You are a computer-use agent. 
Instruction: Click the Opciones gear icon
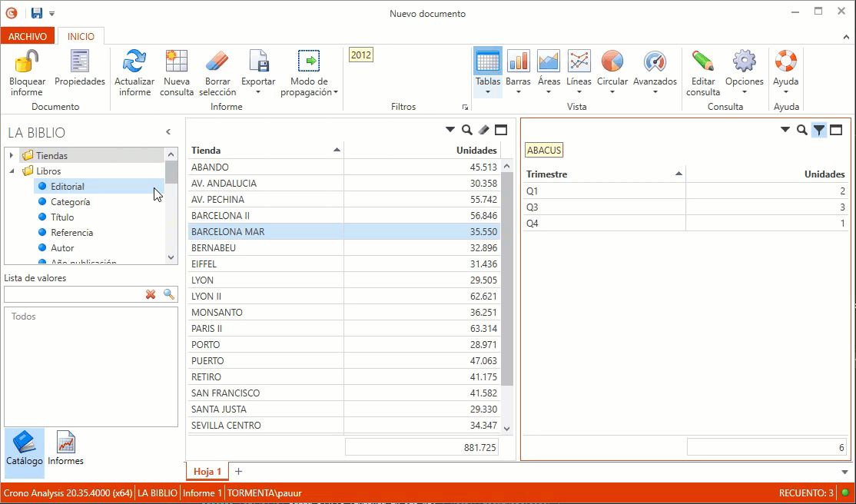(x=744, y=61)
